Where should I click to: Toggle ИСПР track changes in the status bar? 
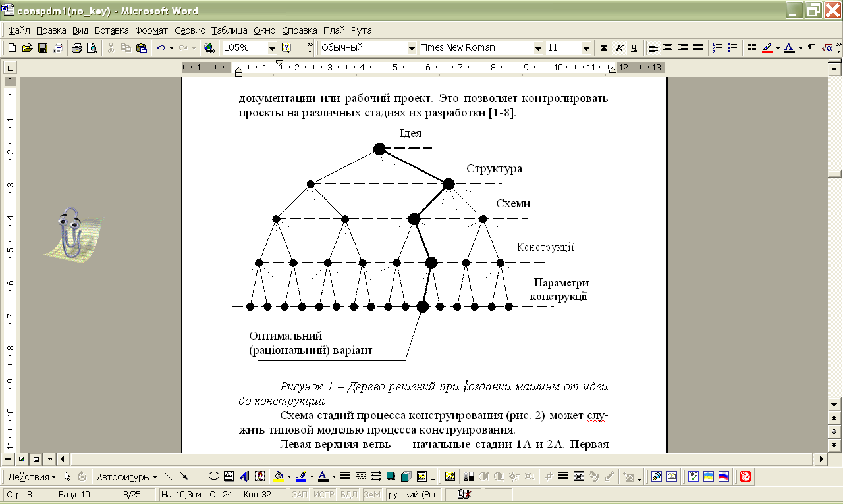click(324, 494)
